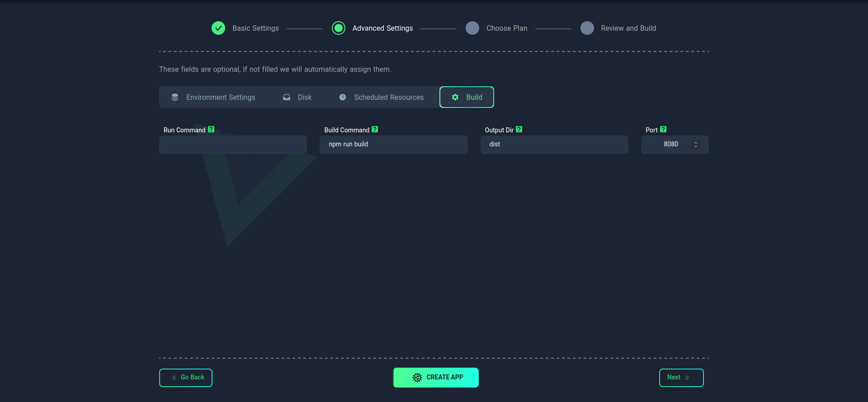Viewport: 868px width, 402px height.
Task: Click the Basic Settings completed checkmark step
Action: (218, 28)
